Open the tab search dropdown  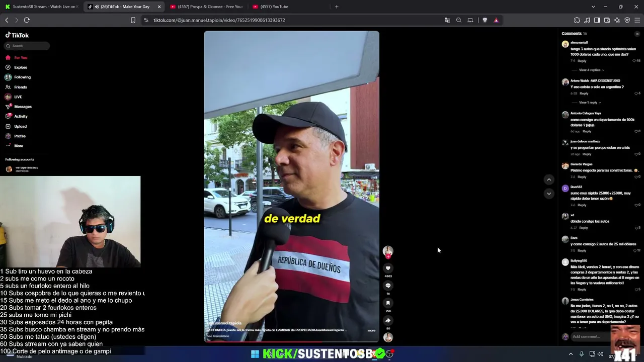(x=593, y=7)
